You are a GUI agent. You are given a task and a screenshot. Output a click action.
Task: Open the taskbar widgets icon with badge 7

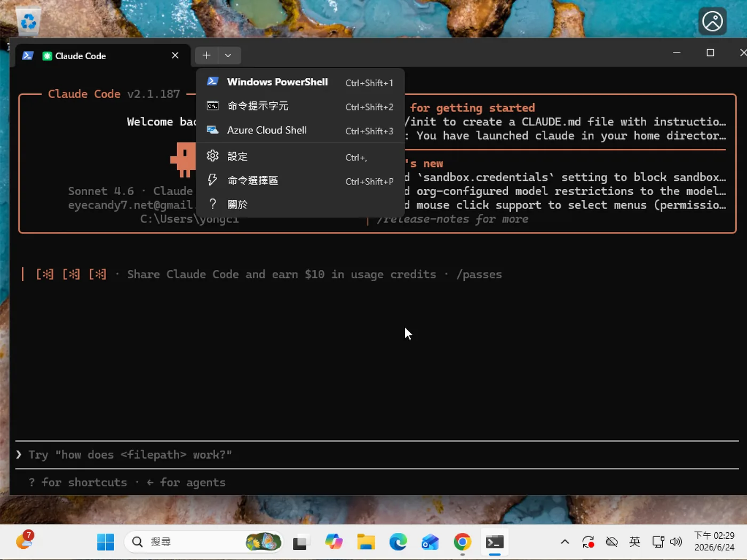[25, 541]
